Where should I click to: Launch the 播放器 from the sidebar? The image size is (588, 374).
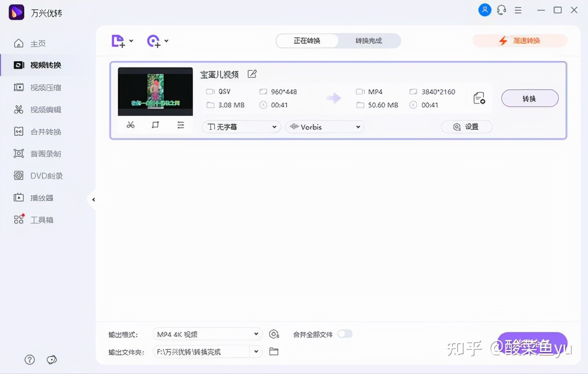point(42,198)
